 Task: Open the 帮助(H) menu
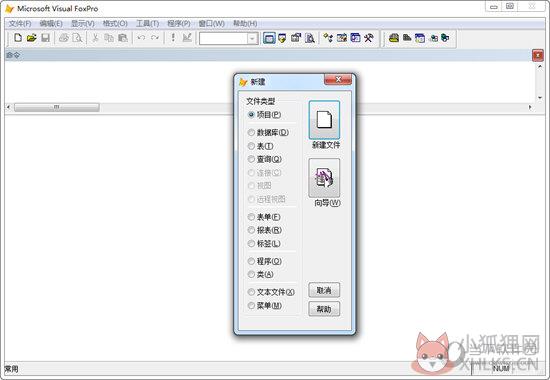(x=245, y=24)
